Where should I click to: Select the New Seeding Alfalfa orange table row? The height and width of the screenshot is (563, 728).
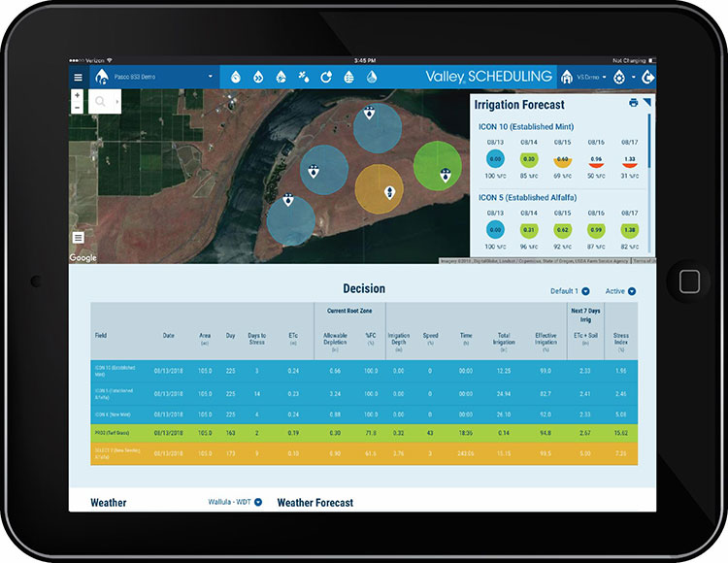coord(364,453)
